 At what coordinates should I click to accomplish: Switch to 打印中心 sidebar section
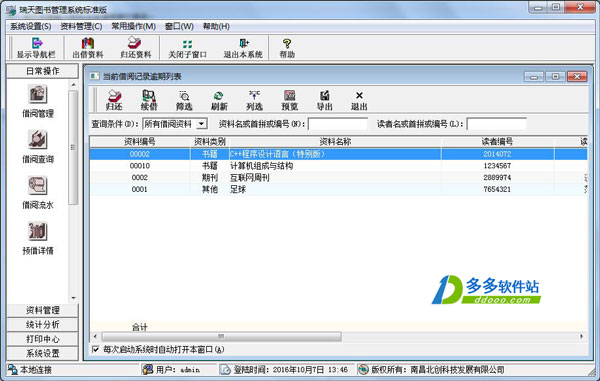(42, 339)
